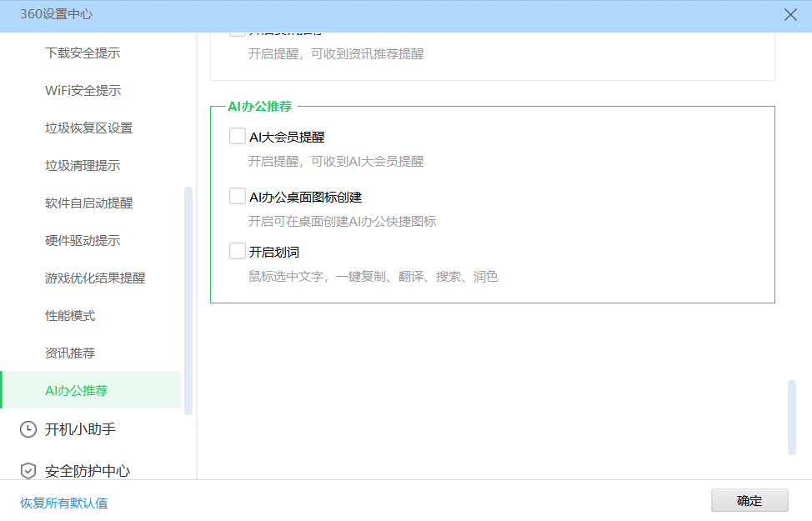Viewport: 812px width, 521px height.
Task: Click the 鼠标选中文字 一键复制 description text
Action: tap(373, 277)
